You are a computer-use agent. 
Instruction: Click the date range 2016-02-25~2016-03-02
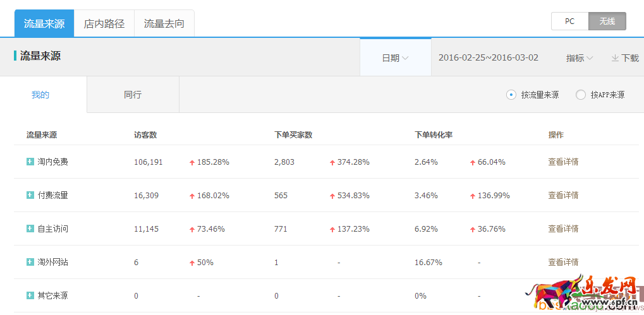(x=489, y=57)
